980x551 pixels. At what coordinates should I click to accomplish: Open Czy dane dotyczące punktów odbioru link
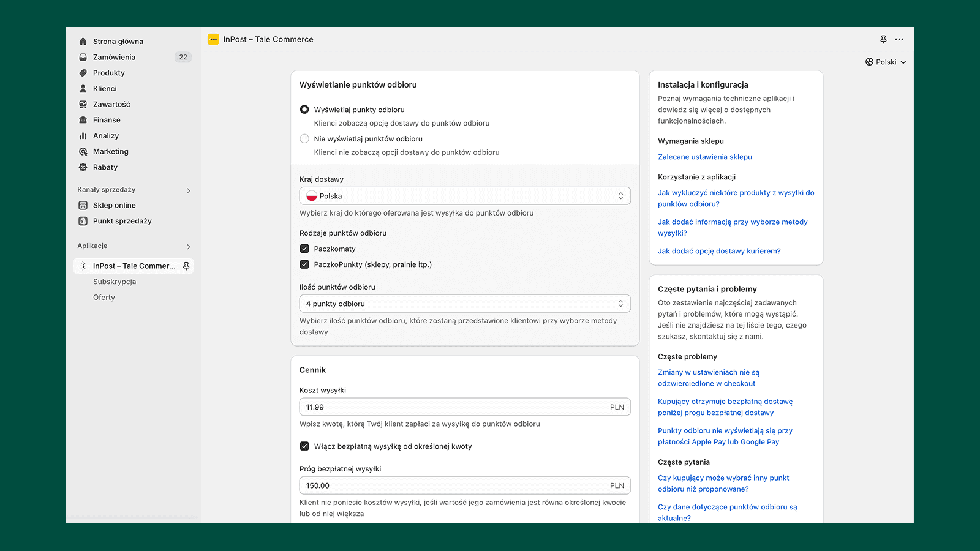(728, 512)
